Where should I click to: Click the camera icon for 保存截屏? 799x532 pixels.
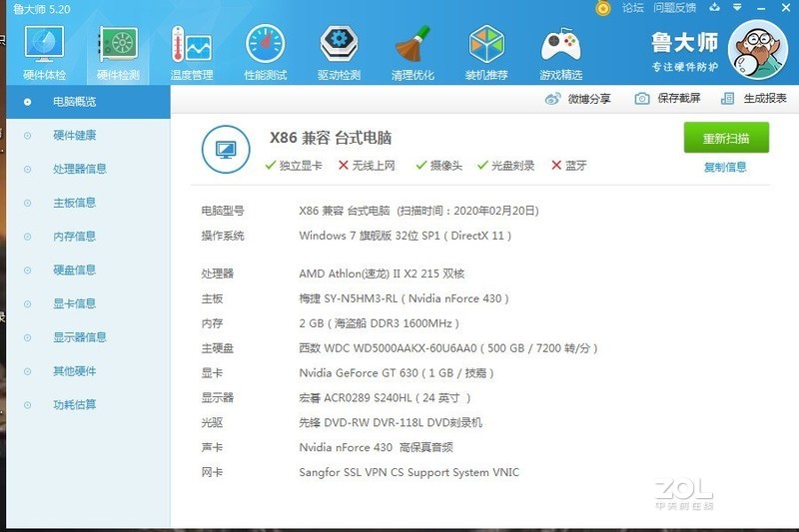(x=642, y=98)
